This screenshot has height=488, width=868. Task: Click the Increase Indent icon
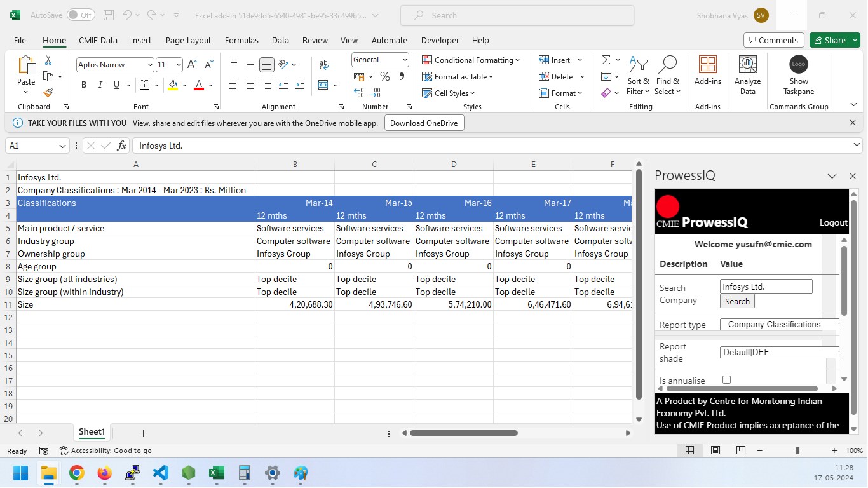pyautogui.click(x=300, y=85)
